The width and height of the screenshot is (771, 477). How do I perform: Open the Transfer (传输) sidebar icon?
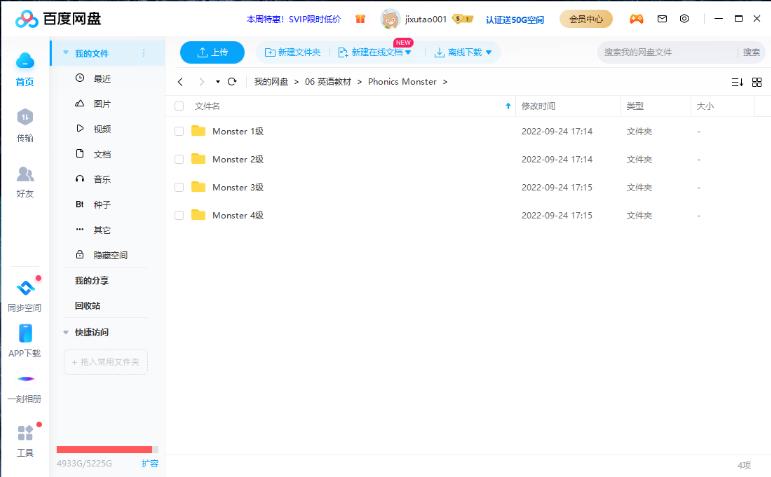click(25, 117)
